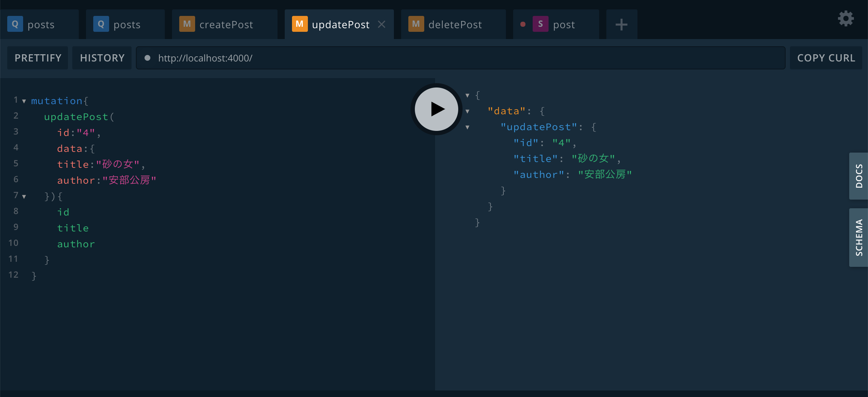868x397 pixels.
Task: Click the purple S icon on post tab
Action: click(x=540, y=24)
